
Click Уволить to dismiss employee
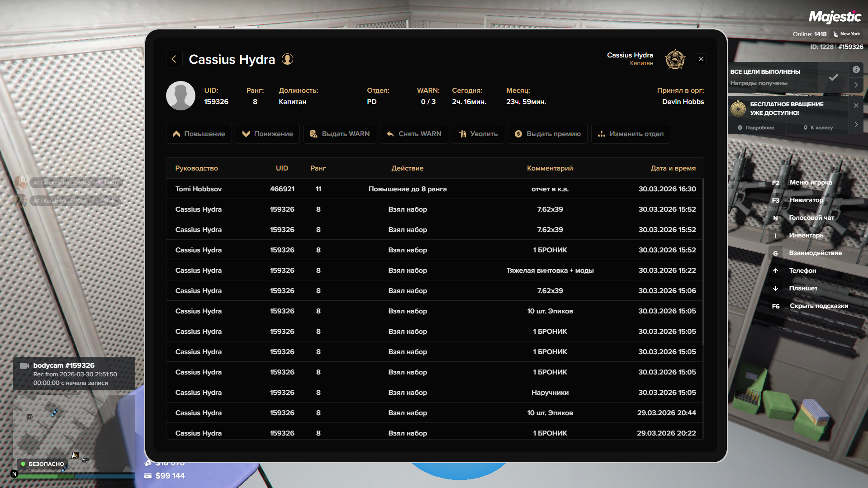[478, 134]
